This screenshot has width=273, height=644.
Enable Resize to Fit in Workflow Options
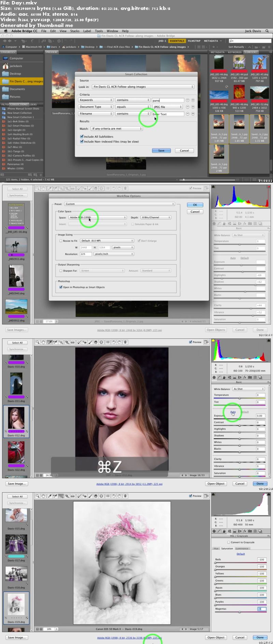click(x=61, y=241)
